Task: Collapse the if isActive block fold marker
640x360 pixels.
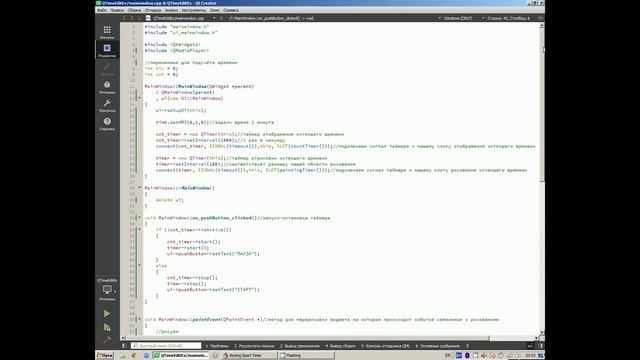Action: point(139,229)
